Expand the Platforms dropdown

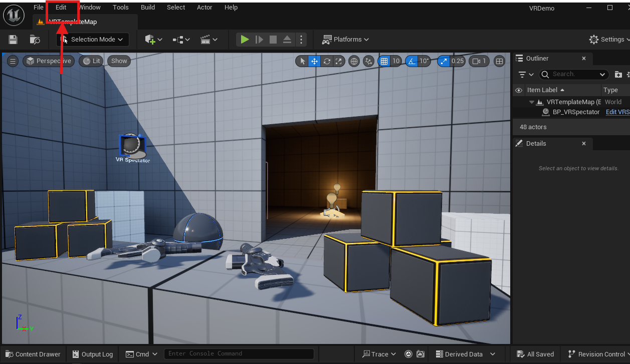pyautogui.click(x=346, y=40)
